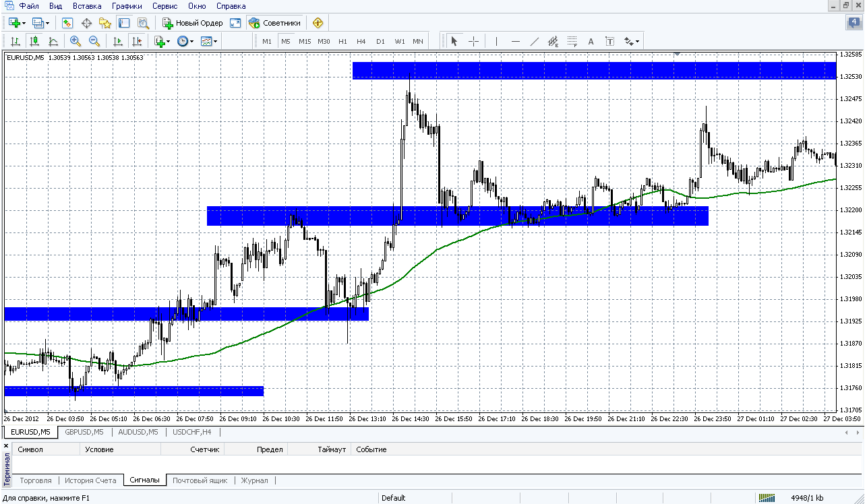The image size is (867, 504).
Task: Open the Strategy Tester magnifier icon
Action: click(143, 23)
